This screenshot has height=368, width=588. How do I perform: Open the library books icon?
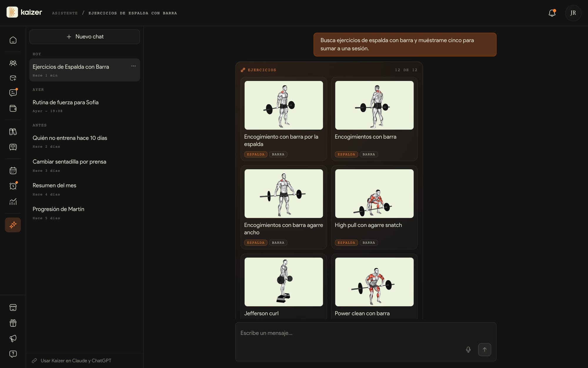[x=13, y=132]
